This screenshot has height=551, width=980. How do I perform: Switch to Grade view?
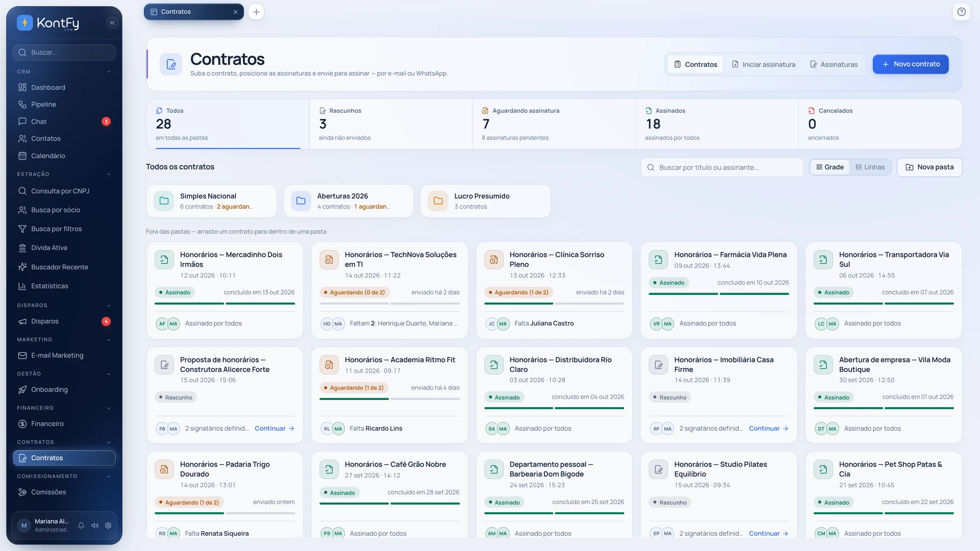[830, 167]
